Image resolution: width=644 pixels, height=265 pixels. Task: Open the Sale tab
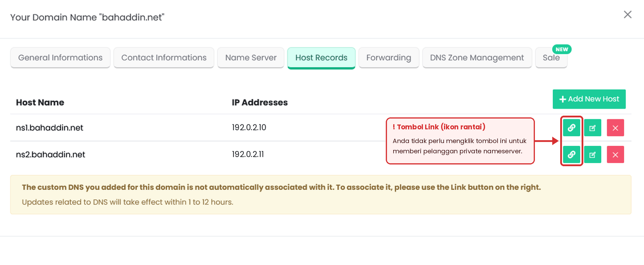(x=551, y=58)
